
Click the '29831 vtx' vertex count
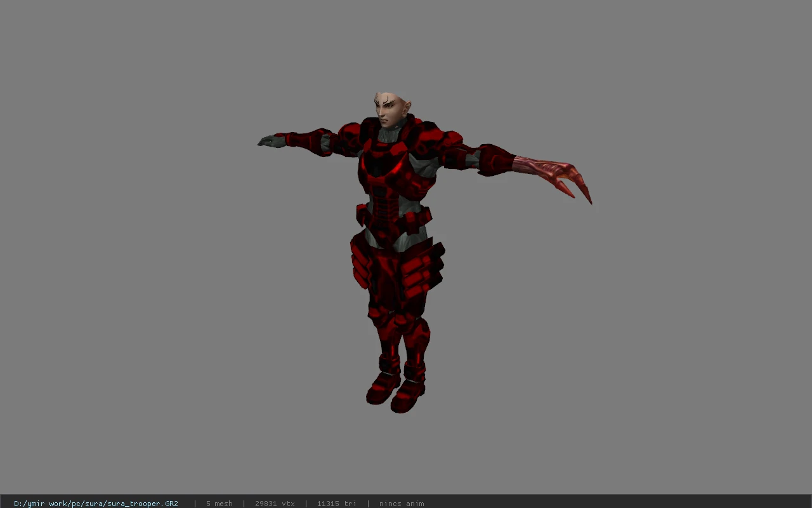pos(275,504)
